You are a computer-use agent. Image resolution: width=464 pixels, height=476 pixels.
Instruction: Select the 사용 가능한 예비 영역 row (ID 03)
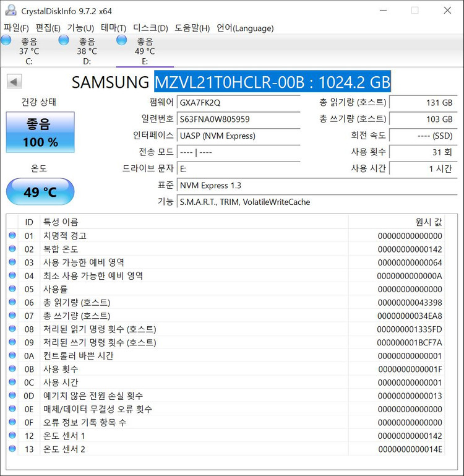pyautogui.click(x=225, y=262)
